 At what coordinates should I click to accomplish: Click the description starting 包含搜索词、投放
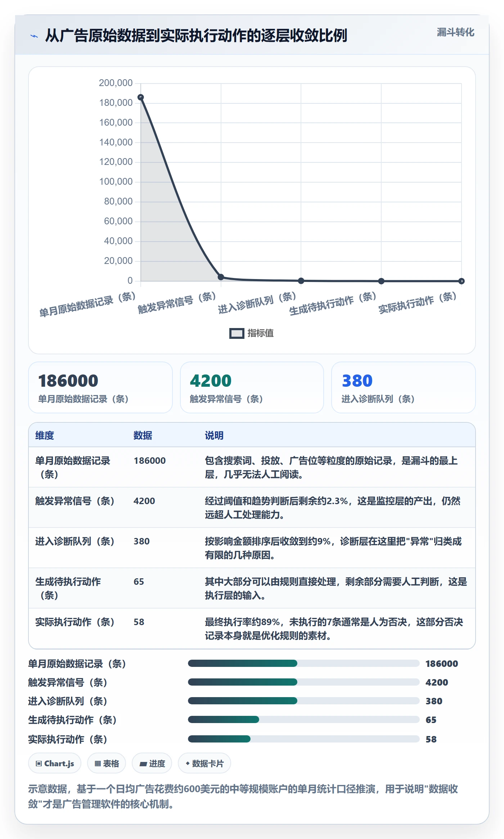[331, 467]
